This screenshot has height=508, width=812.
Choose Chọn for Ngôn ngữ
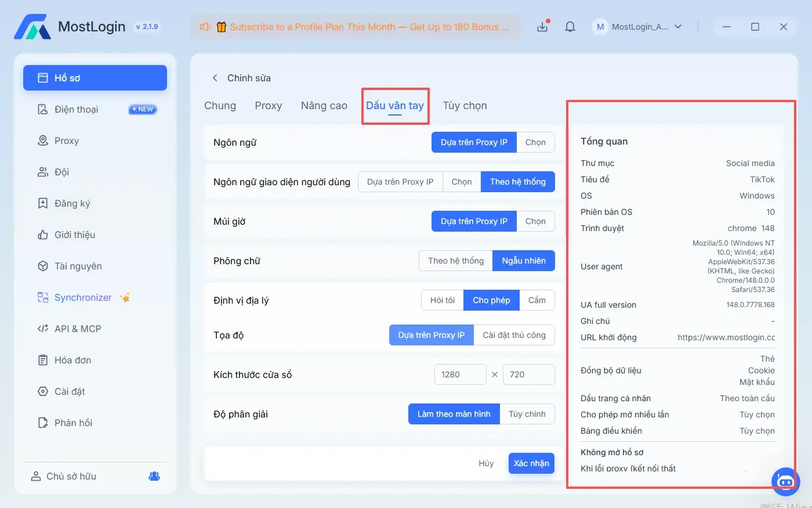click(535, 142)
